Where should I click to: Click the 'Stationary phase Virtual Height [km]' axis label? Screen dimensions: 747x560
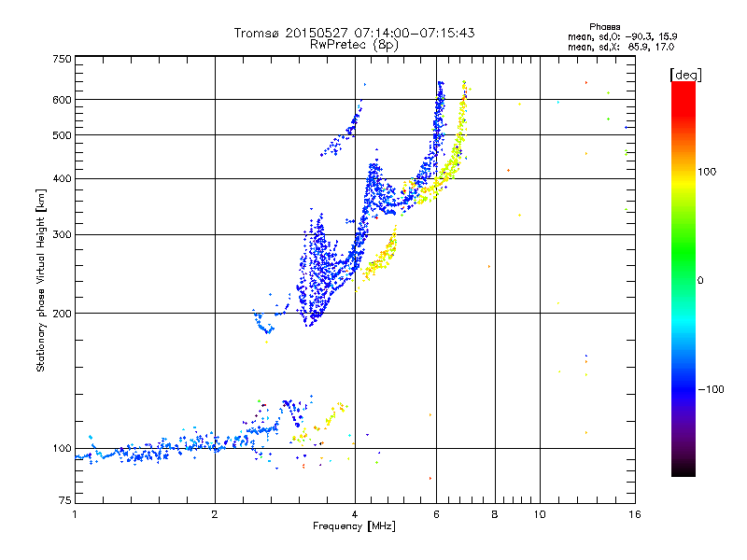coord(40,280)
